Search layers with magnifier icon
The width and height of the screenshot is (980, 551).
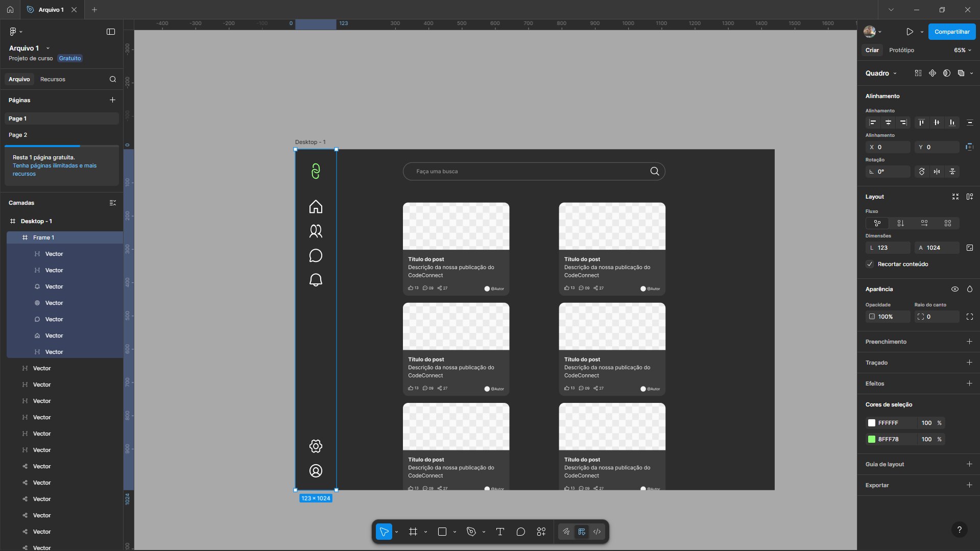113,79
